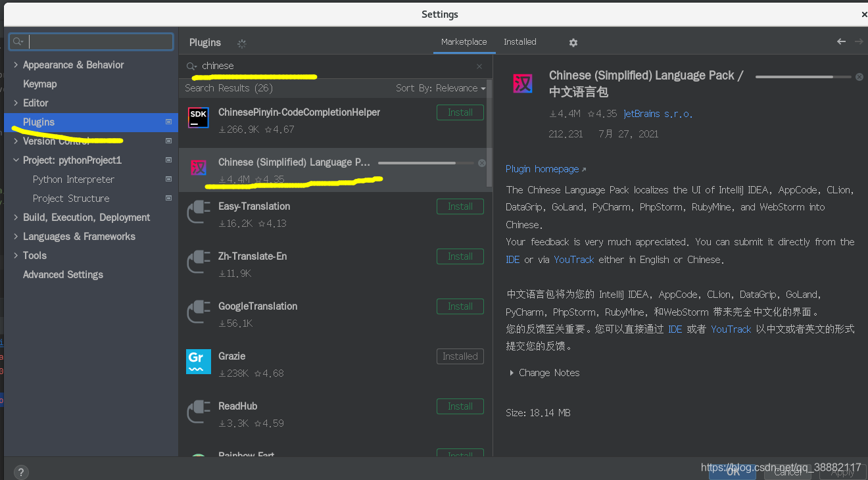Open the help question mark button
This screenshot has width=868, height=480.
[x=21, y=471]
